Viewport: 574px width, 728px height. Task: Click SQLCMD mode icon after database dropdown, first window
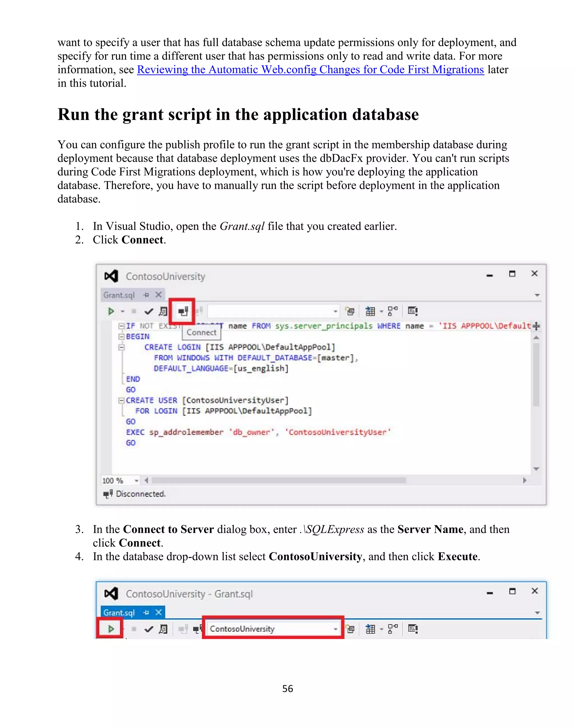click(350, 311)
